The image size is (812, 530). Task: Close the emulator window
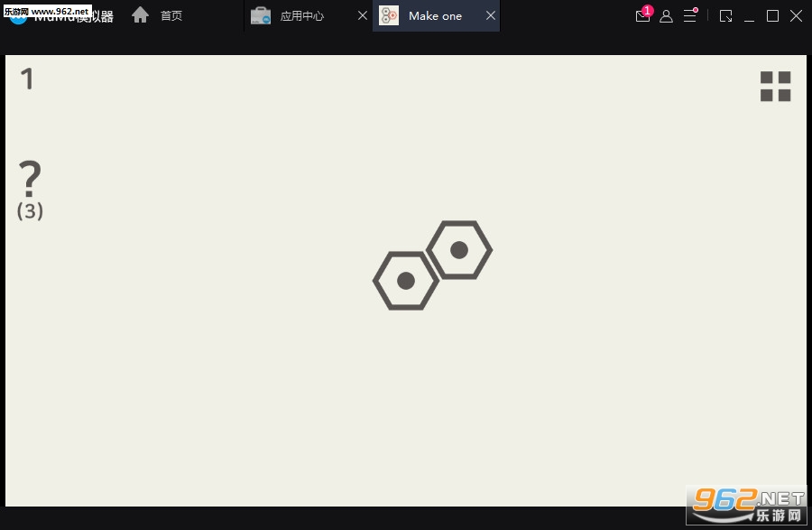click(x=796, y=15)
